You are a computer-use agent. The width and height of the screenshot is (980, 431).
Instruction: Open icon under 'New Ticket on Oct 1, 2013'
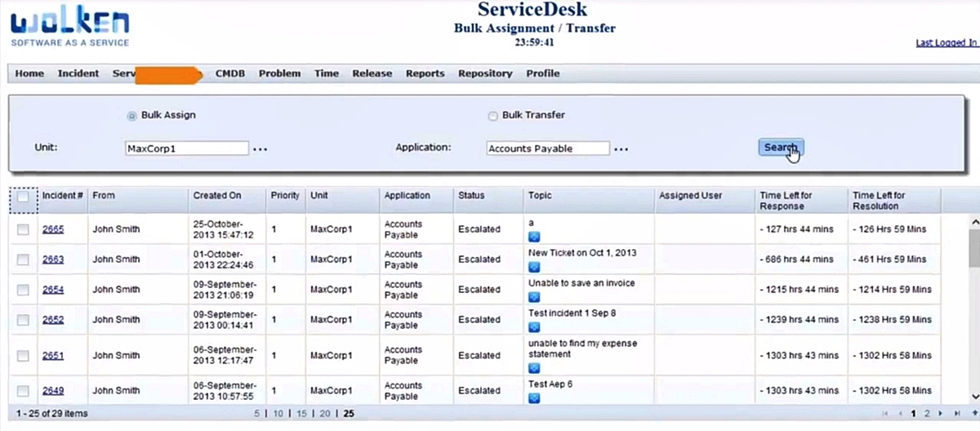coord(534,265)
